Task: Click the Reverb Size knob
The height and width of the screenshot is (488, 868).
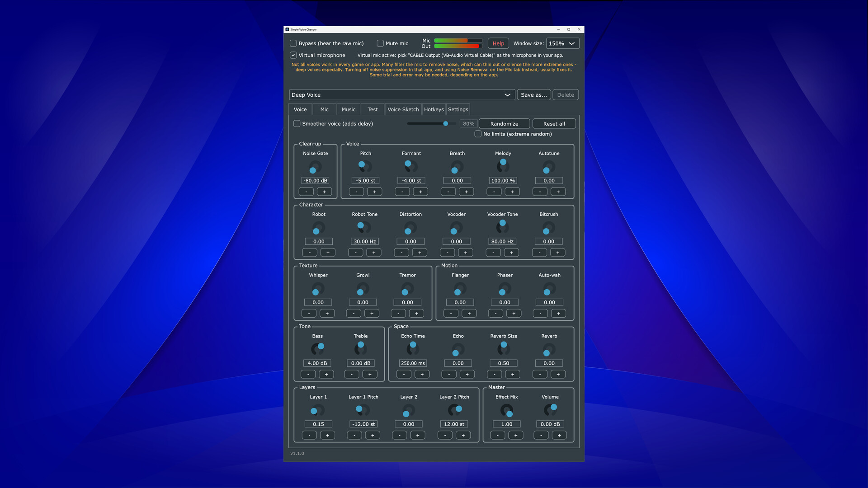Action: (503, 349)
